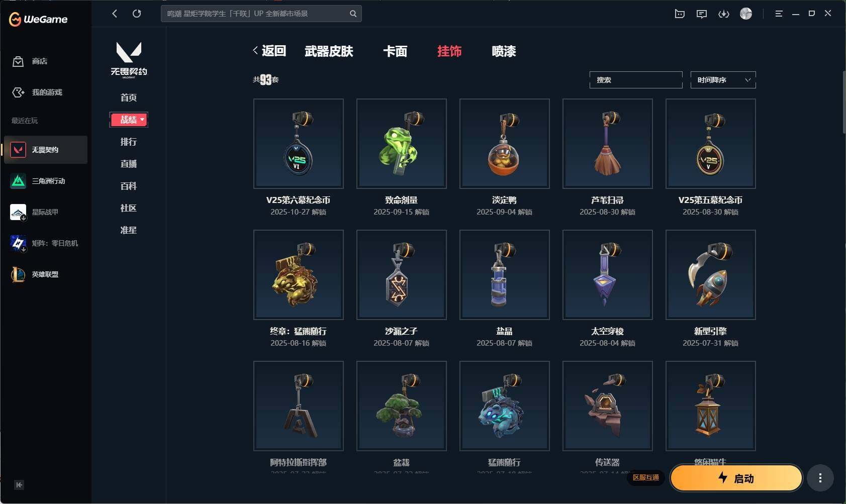Open the three-dot more options button
846x504 pixels.
tap(820, 478)
